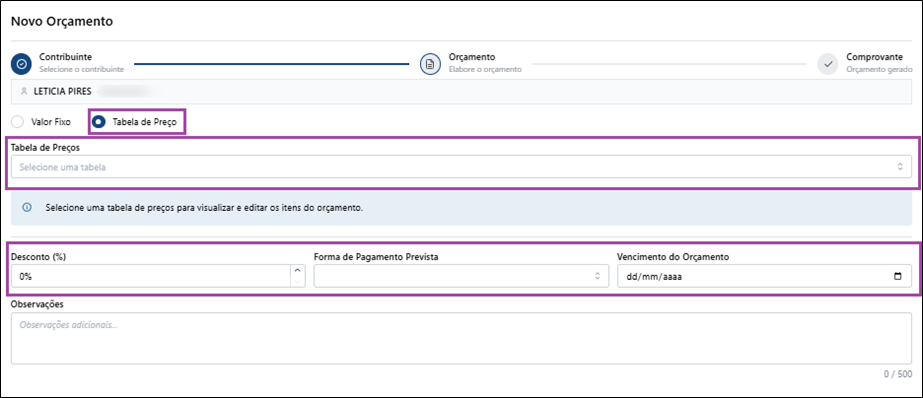Click the info icon in the blue notice
923x398 pixels.
pyautogui.click(x=26, y=208)
